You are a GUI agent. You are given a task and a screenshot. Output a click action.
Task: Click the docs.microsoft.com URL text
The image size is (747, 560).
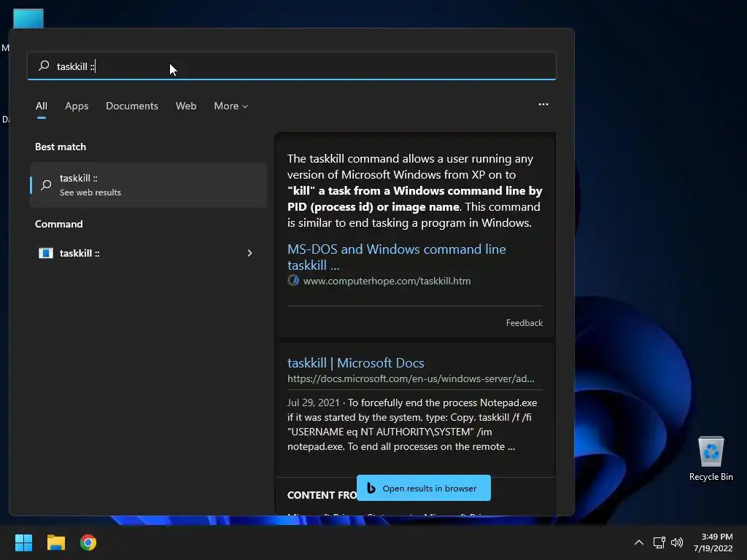[411, 378]
